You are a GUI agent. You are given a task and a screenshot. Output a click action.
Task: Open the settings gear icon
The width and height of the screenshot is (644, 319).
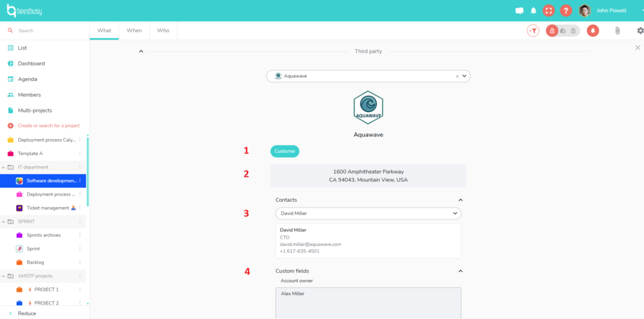[x=640, y=30]
